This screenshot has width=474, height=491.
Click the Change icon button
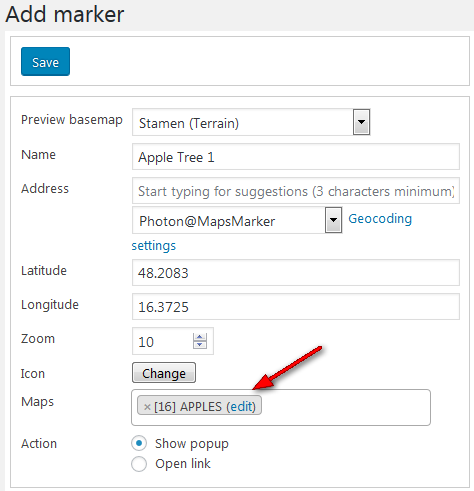click(x=164, y=373)
